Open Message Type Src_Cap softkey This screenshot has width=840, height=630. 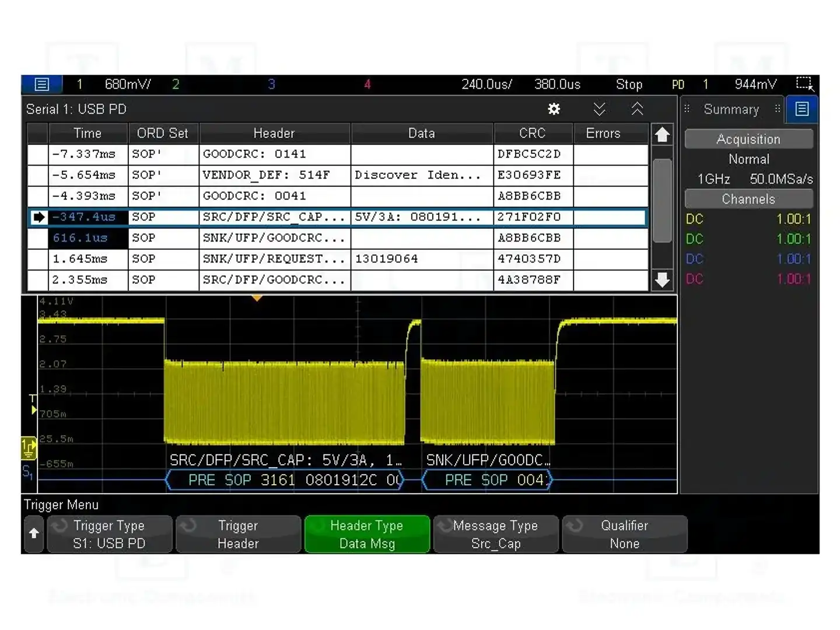pos(496,534)
